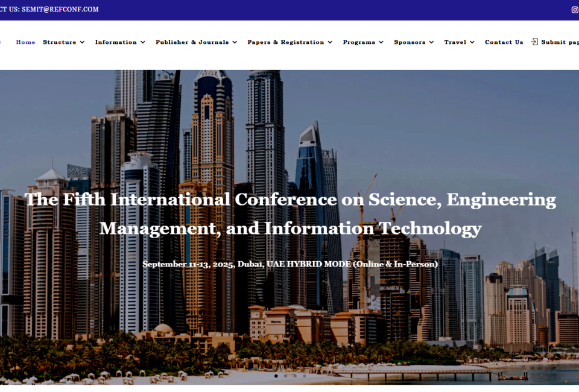Viewport: 579px width, 392px height.
Task: Open the Instagram icon in top bar
Action: 574,10
